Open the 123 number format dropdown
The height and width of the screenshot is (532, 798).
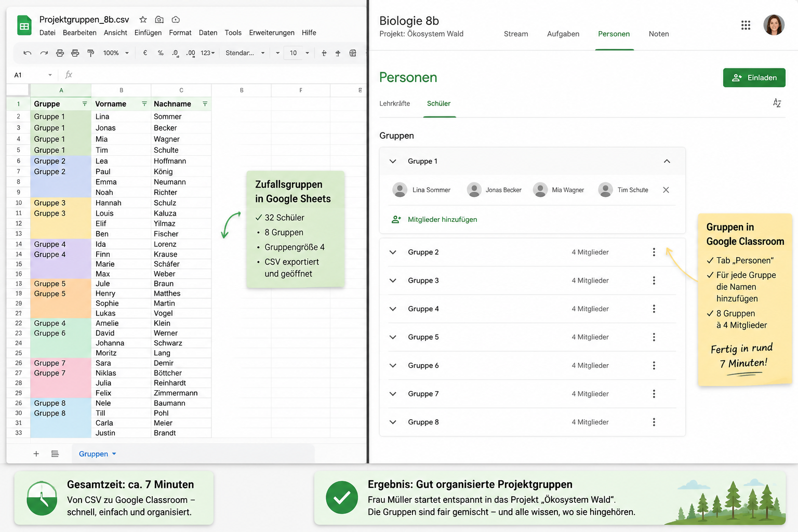208,53
